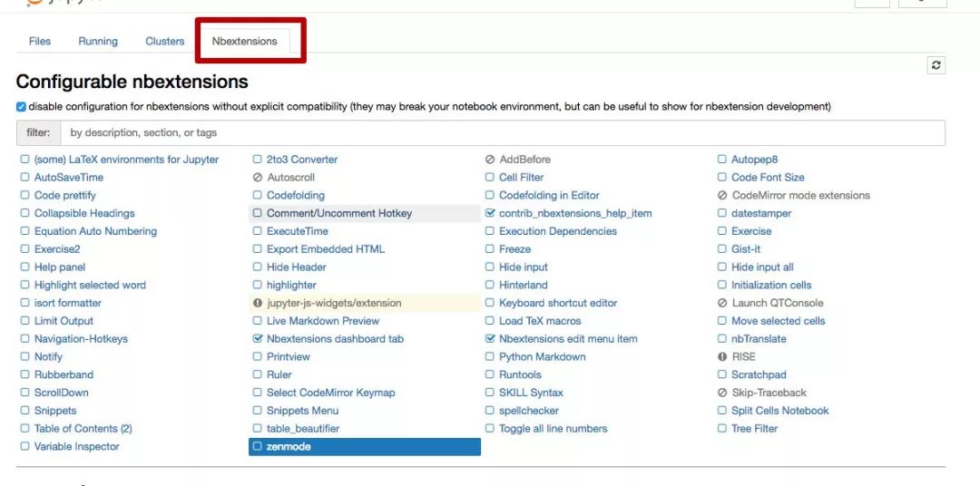Click the RISE warning icon
This screenshot has width=980, height=486.
click(x=722, y=357)
